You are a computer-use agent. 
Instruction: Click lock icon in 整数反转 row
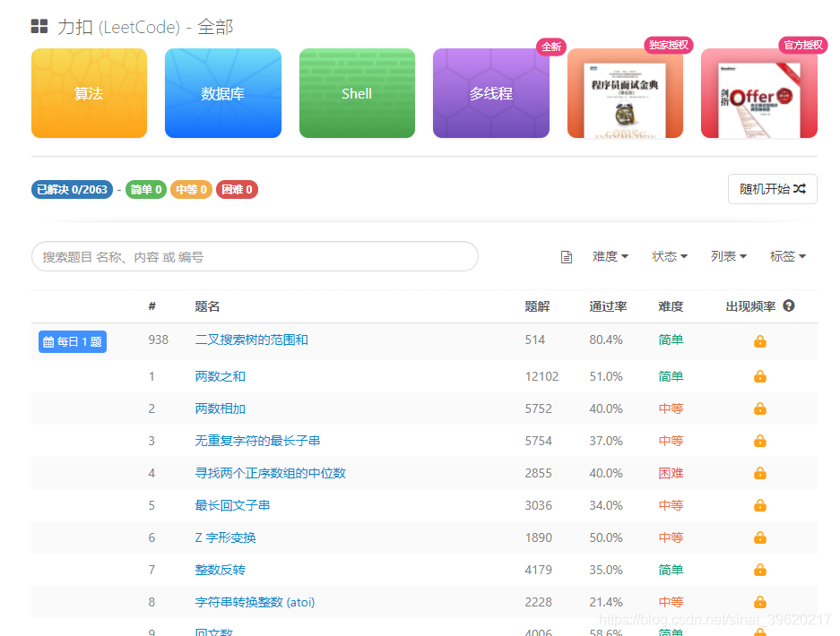click(x=760, y=570)
